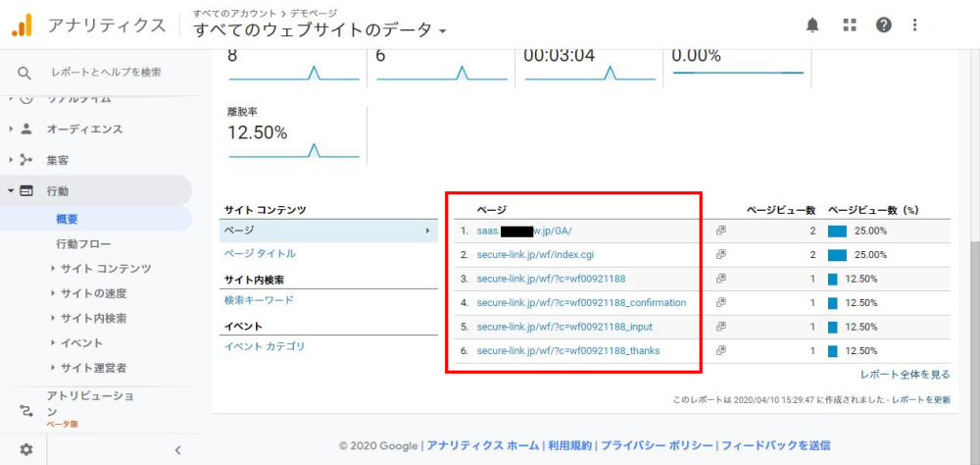Click 検索キーワード link
The height and width of the screenshot is (465, 980).
(x=259, y=300)
